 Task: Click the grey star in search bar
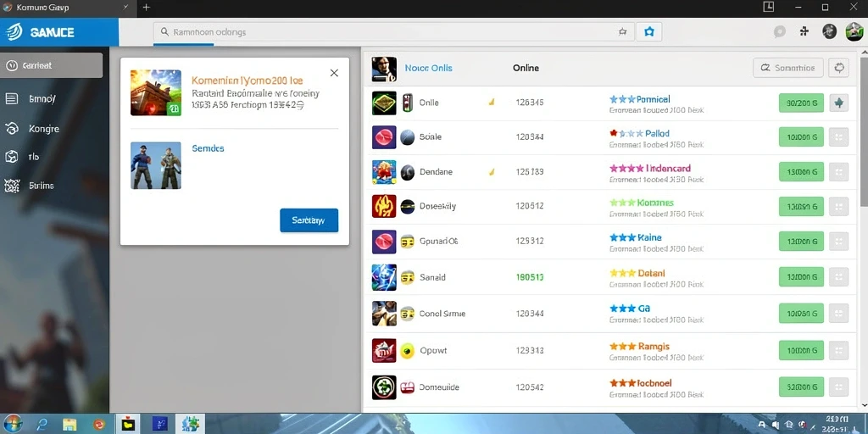pos(622,32)
